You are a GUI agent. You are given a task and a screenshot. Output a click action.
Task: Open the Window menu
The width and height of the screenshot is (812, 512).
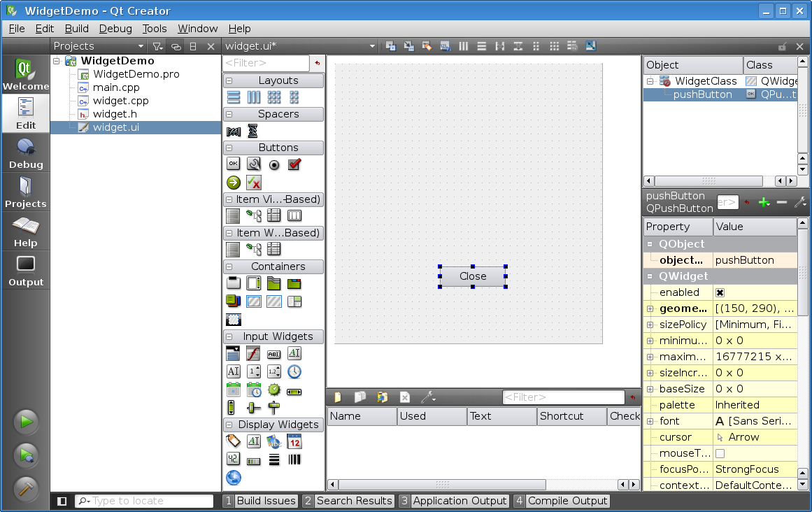(197, 29)
